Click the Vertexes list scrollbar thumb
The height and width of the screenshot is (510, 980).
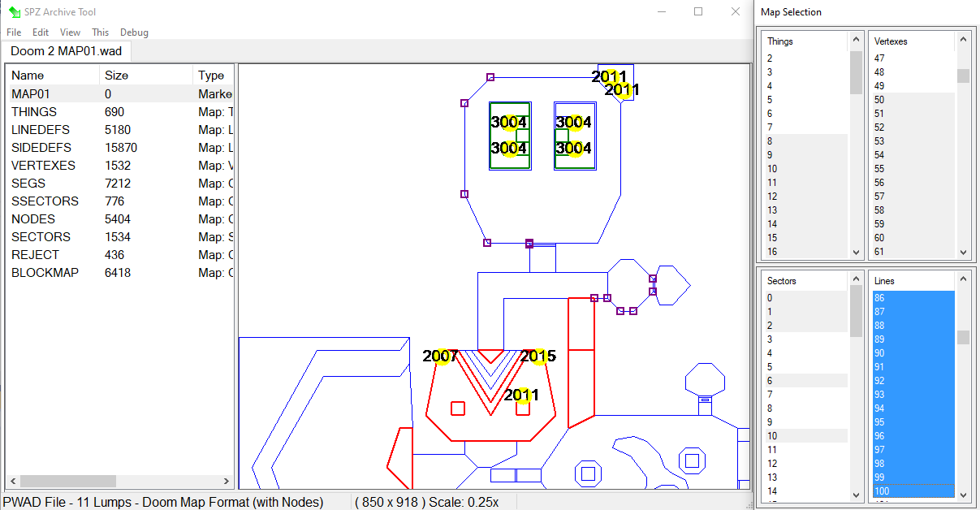click(x=963, y=76)
